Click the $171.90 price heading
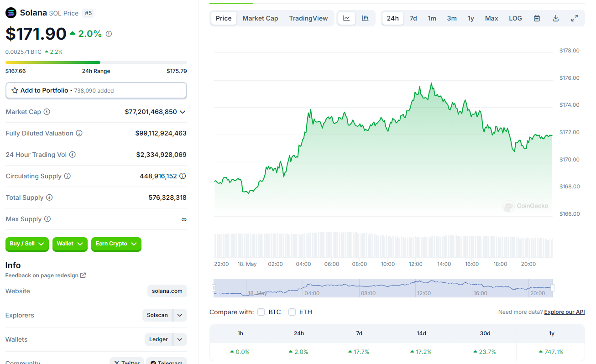This screenshot has width=596, height=364. pos(36,34)
